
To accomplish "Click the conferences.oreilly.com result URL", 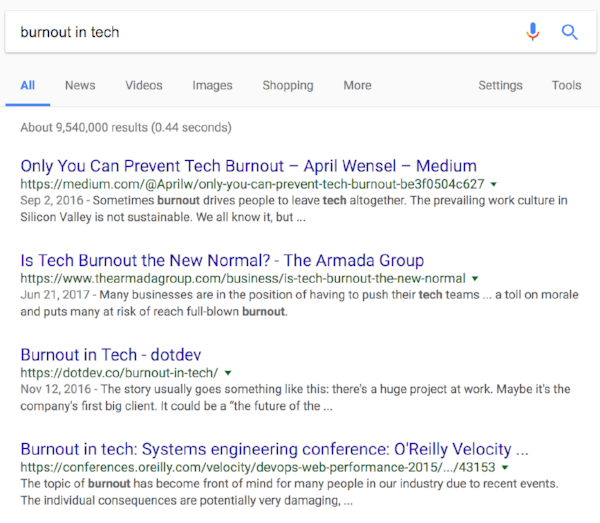I will pyautogui.click(x=258, y=467).
